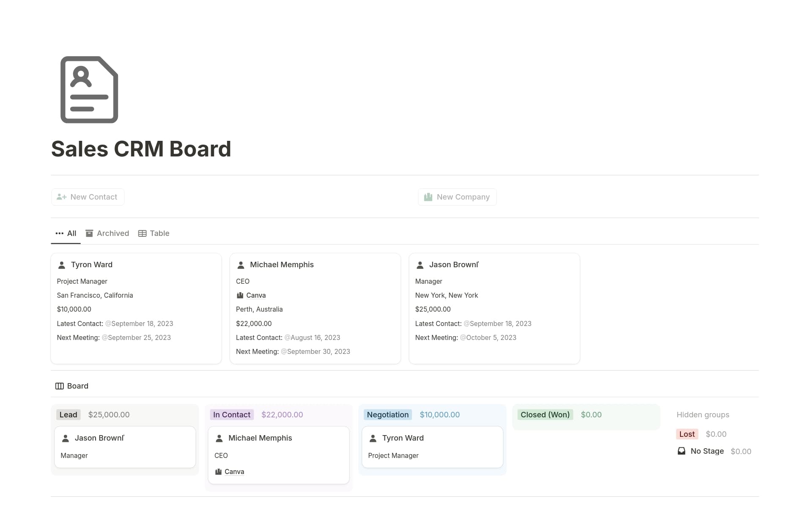Click the board columns icon beside Board heading
This screenshot has height=507, width=812.
point(59,386)
